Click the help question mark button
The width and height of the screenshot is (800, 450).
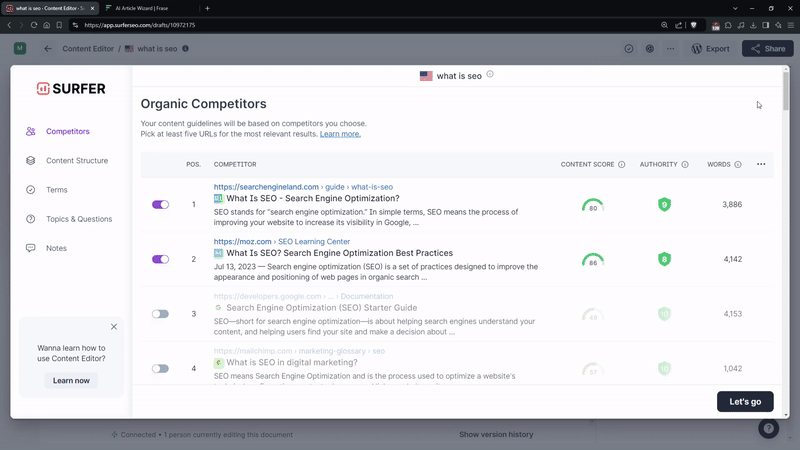[768, 428]
